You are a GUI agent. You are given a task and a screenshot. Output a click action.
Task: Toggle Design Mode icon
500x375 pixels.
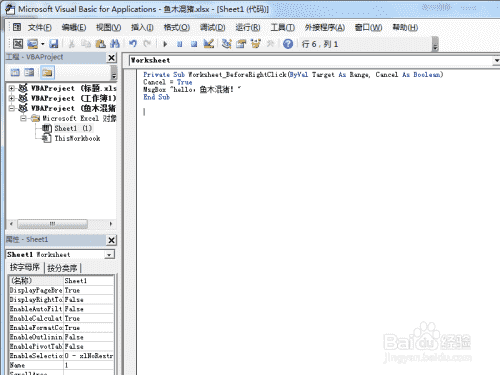[x=209, y=44]
